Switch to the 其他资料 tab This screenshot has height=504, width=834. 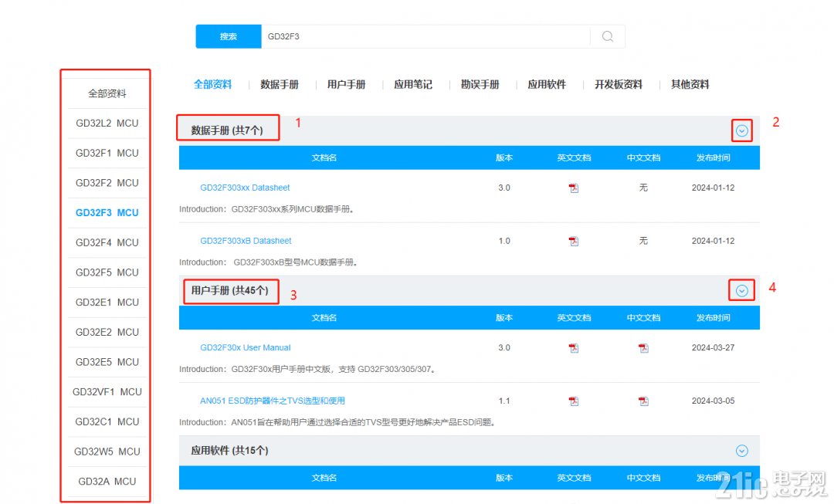point(690,85)
